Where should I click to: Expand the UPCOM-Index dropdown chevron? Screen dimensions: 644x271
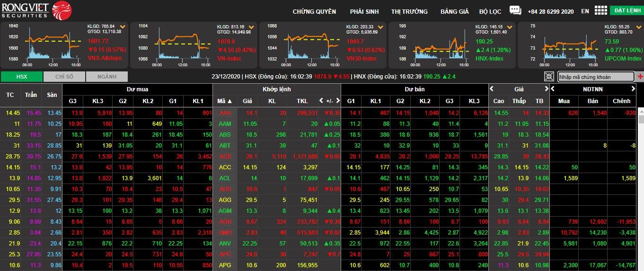pyautogui.click(x=638, y=27)
